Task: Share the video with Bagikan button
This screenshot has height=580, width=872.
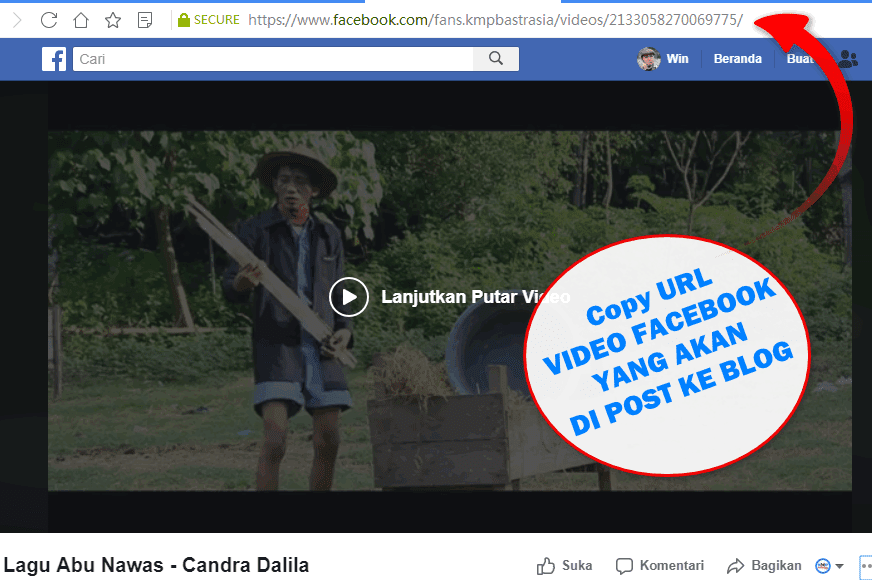Action: 764,566
